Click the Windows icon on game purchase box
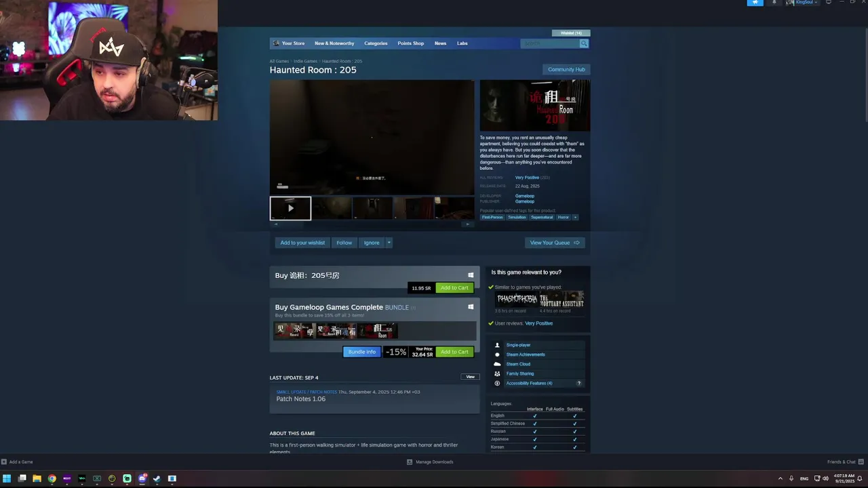This screenshot has height=488, width=868. pos(471,275)
